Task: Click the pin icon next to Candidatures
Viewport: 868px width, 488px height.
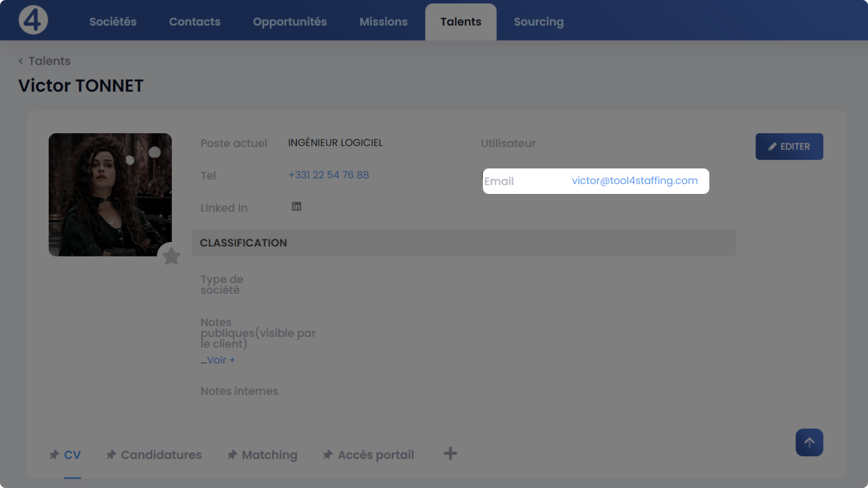Action: tap(111, 455)
